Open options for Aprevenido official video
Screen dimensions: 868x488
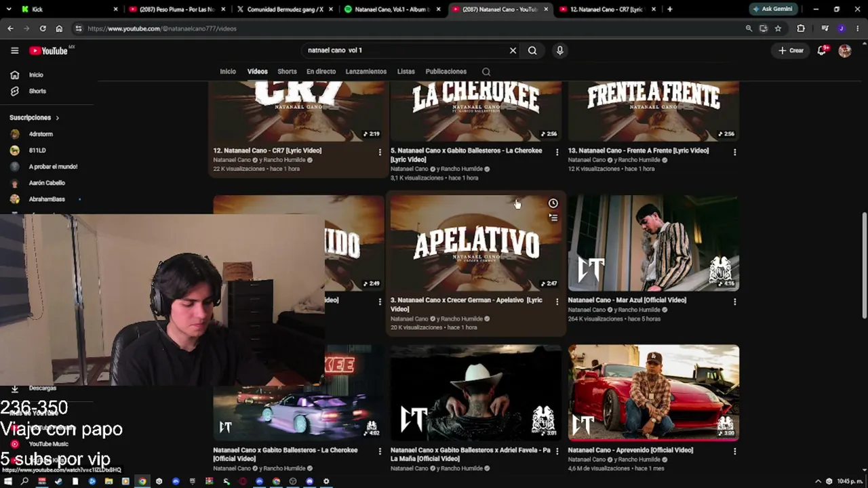[734, 451]
